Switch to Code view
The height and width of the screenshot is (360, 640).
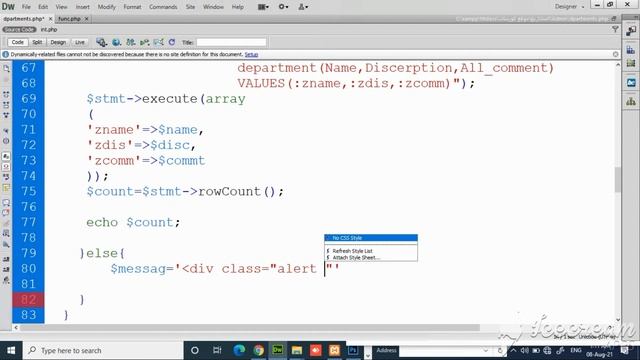point(18,42)
